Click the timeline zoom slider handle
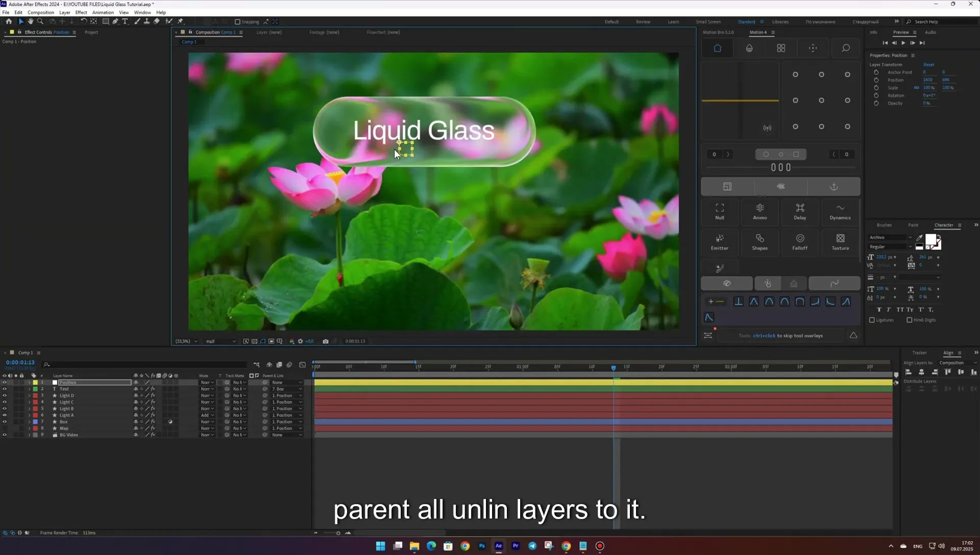The image size is (980, 555). 338,533
